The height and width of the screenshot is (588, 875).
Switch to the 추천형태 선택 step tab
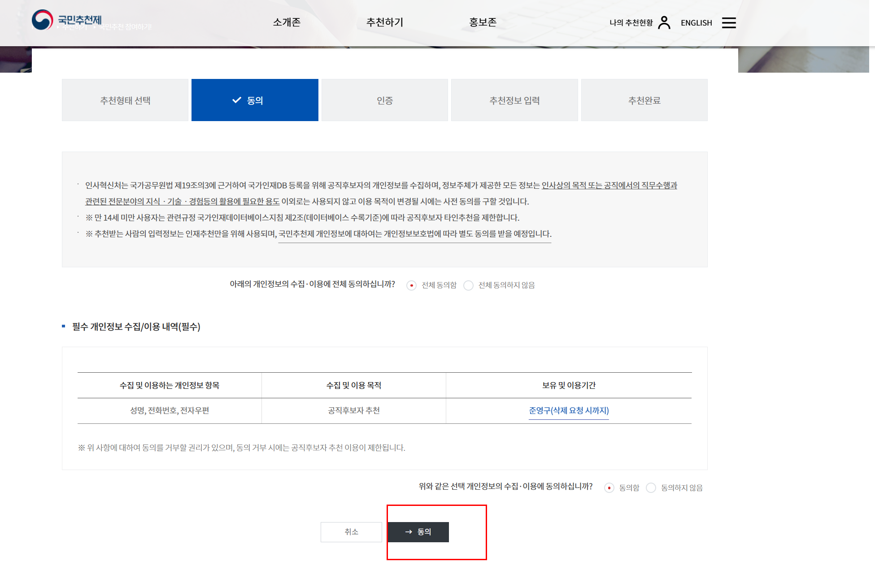pos(125,100)
